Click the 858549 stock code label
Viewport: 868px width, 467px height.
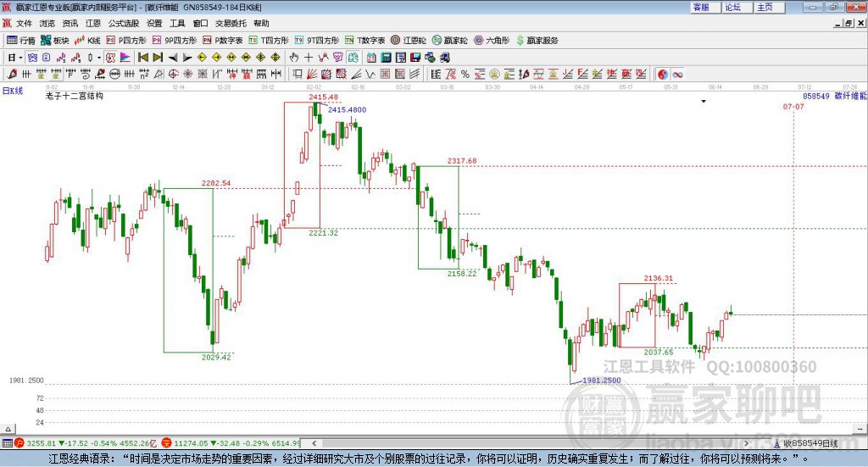[816, 97]
